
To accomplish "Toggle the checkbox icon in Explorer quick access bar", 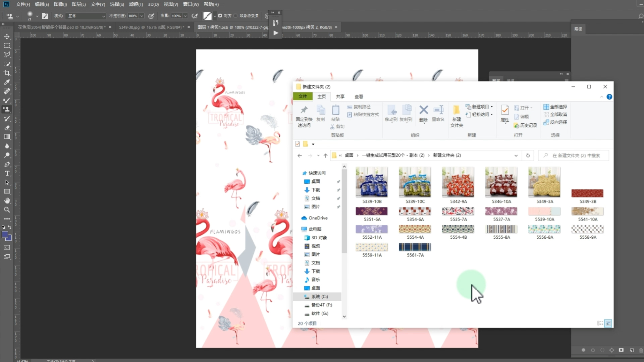I will pyautogui.click(x=298, y=144).
